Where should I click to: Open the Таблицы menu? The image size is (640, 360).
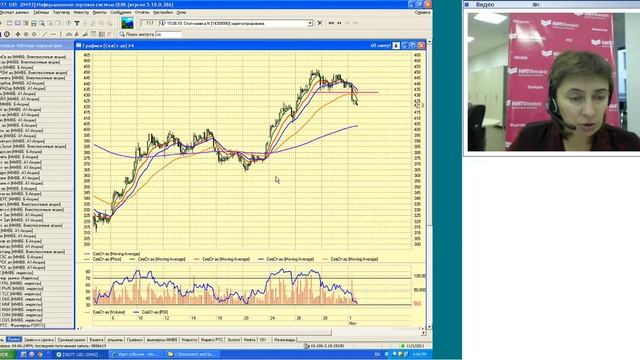point(41,13)
